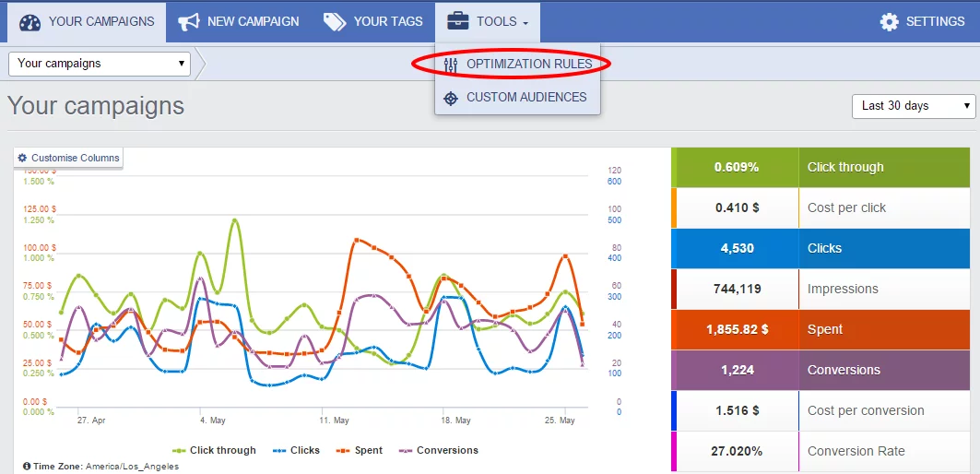Open the 'Your campaigns' dropdown

pos(100,64)
